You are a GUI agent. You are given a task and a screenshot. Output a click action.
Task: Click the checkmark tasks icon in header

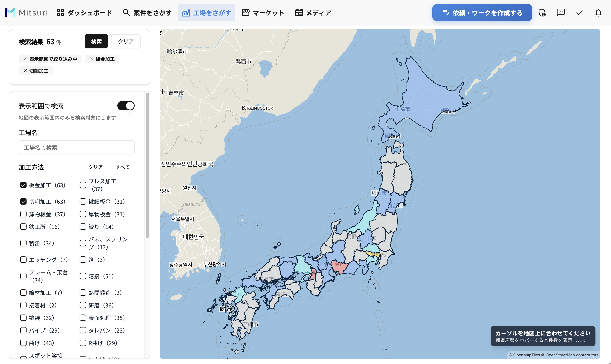click(x=579, y=13)
